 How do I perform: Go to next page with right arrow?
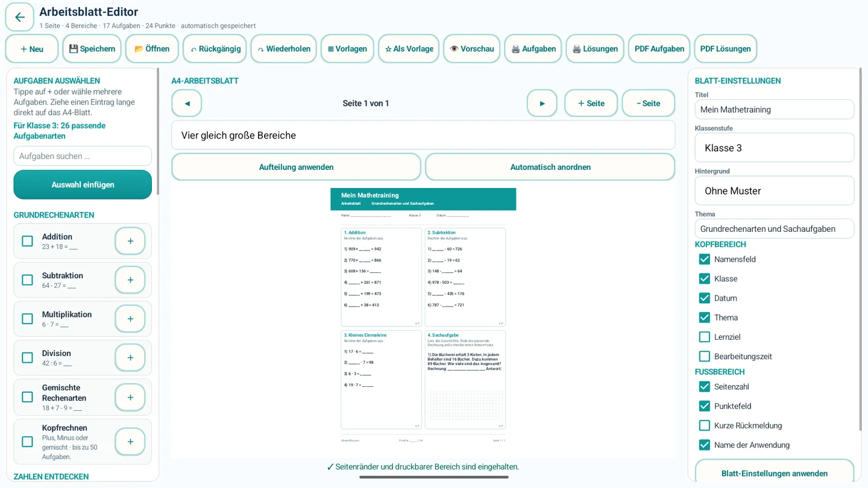pos(542,104)
